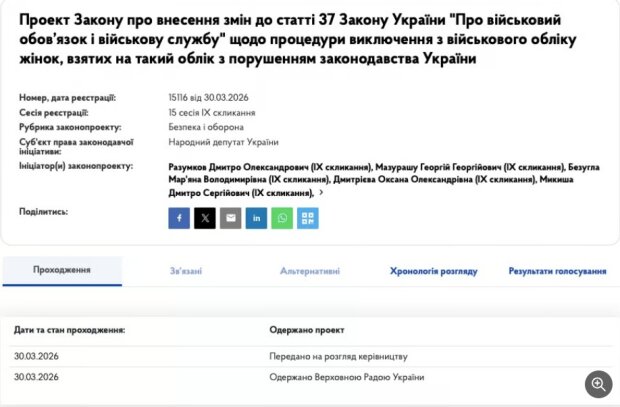Image resolution: width=620 pixels, height=407 pixels.
Task: Share the bill on Facebook
Action: click(x=179, y=217)
